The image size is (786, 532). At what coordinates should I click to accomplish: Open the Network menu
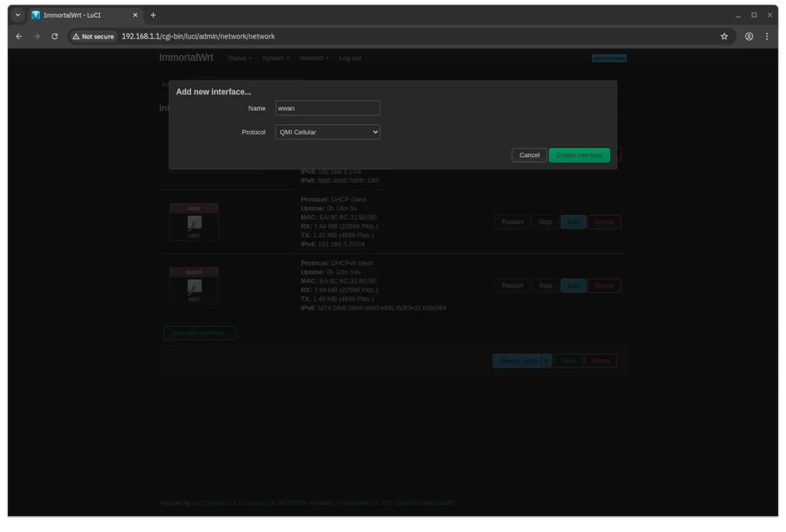[x=314, y=58]
